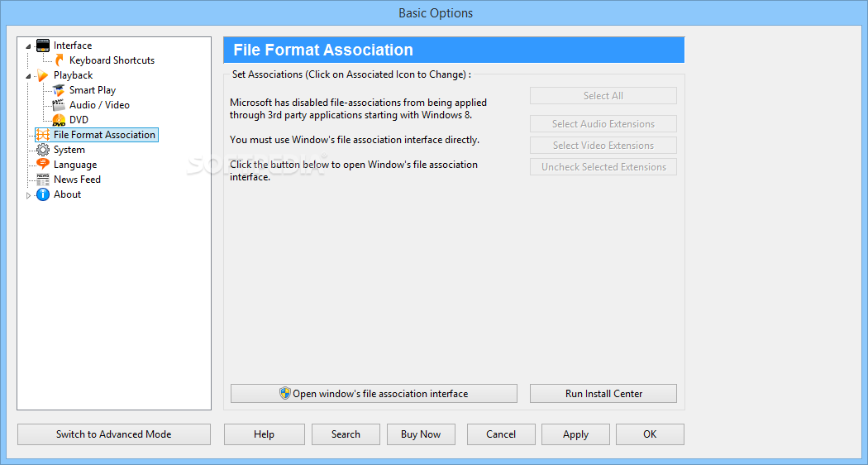Click the Keyboard Shortcuts arrow icon
Image resolution: width=868 pixels, height=465 pixels.
[59, 60]
